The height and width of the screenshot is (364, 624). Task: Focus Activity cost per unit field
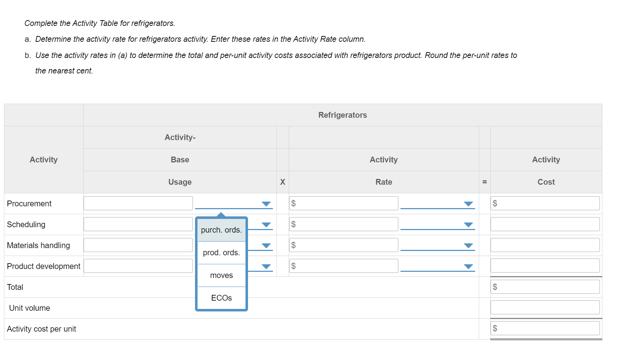(x=547, y=328)
